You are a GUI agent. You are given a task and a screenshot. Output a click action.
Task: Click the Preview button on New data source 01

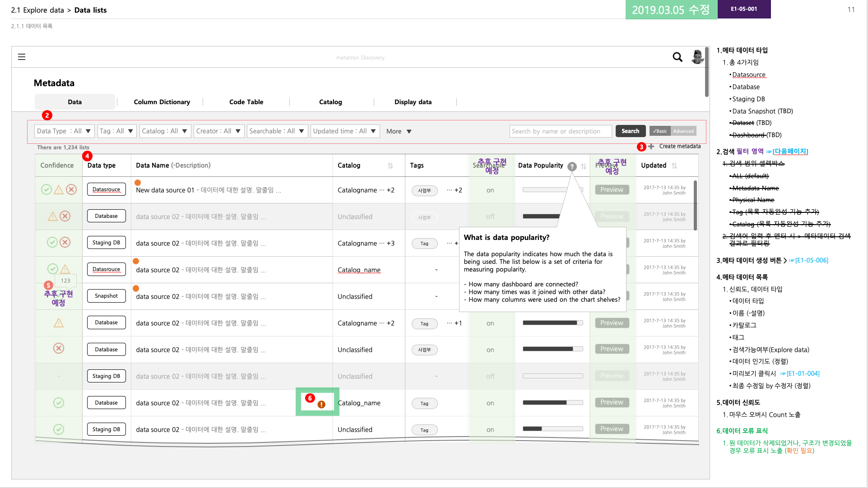[x=612, y=189]
